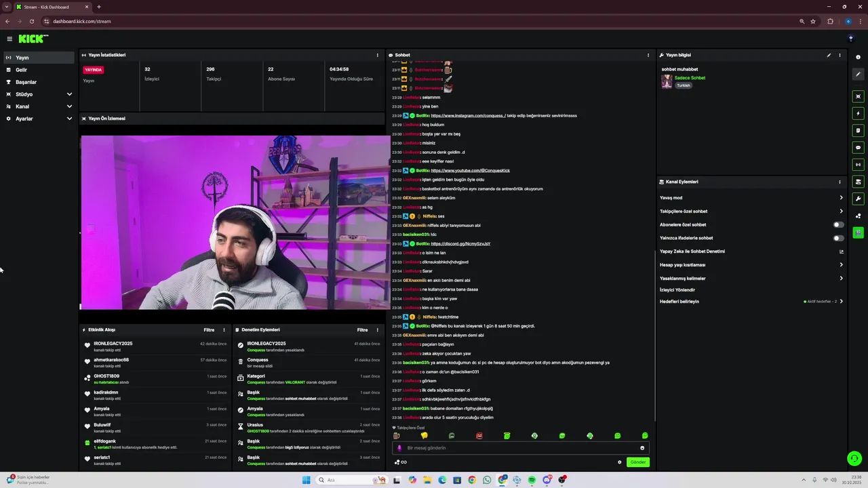This screenshot has width=868, height=488.
Task: Open the Denetim Eylemleri panel three-dot menu
Action: pyautogui.click(x=378, y=330)
